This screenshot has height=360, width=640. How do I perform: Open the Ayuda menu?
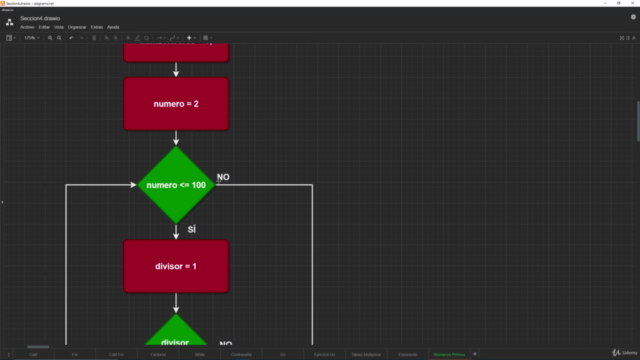pyautogui.click(x=113, y=27)
